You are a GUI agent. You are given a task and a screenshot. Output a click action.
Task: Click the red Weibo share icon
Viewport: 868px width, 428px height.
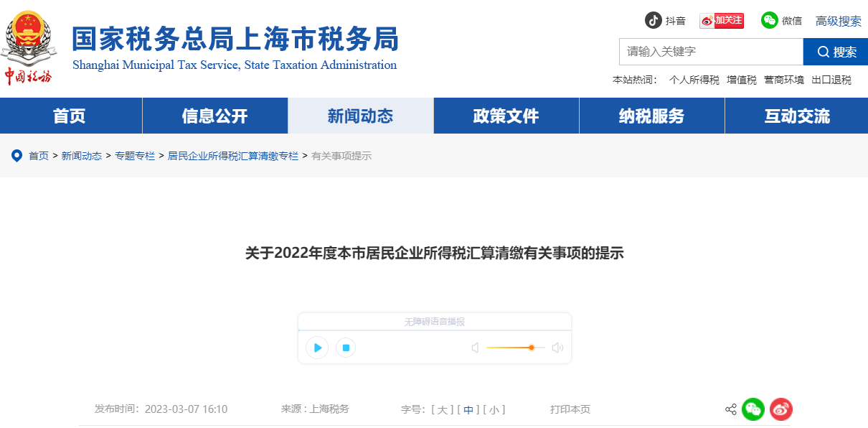781,409
